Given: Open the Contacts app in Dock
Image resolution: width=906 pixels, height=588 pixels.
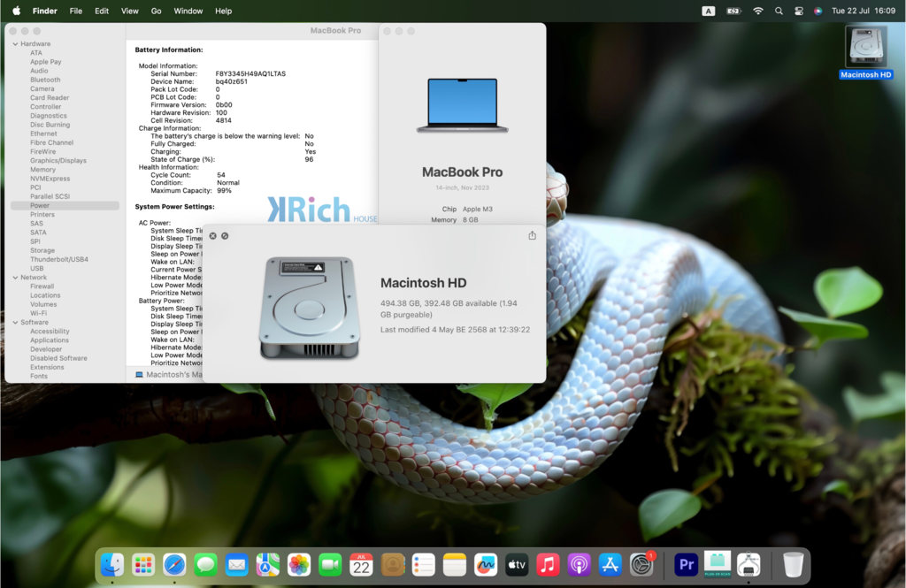Looking at the screenshot, I should 393,564.
